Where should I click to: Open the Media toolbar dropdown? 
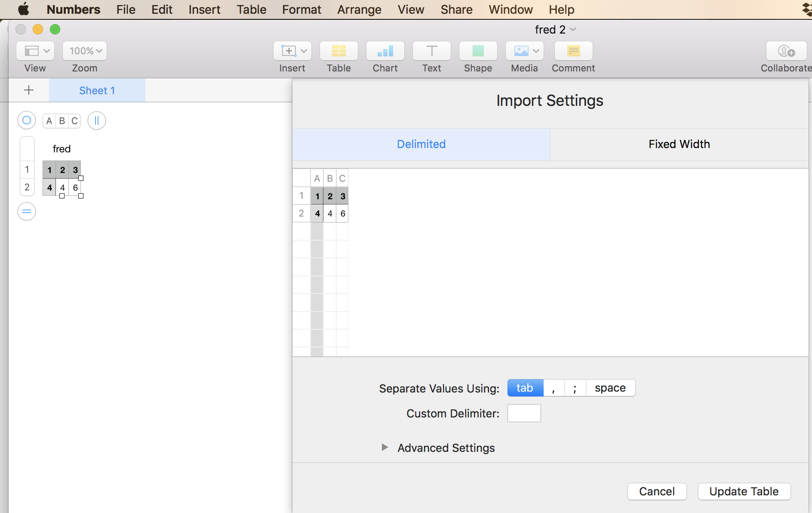[x=525, y=51]
